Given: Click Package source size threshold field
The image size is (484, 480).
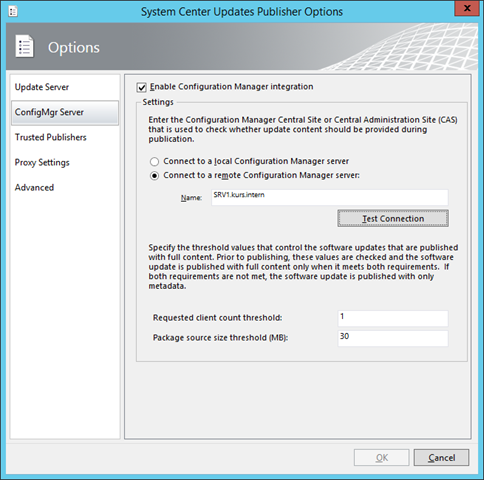Looking at the screenshot, I should (393, 338).
